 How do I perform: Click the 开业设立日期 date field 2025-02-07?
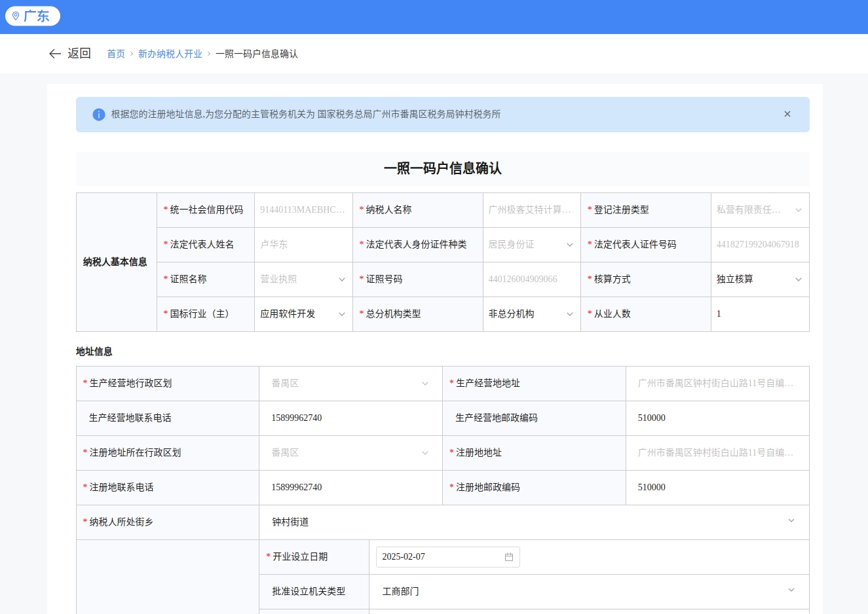448,557
